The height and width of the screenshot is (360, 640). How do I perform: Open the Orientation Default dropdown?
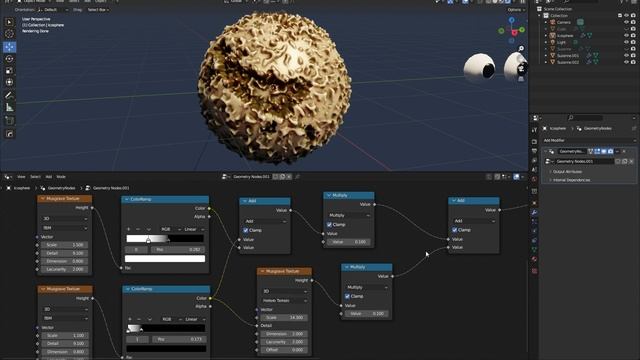pos(53,9)
